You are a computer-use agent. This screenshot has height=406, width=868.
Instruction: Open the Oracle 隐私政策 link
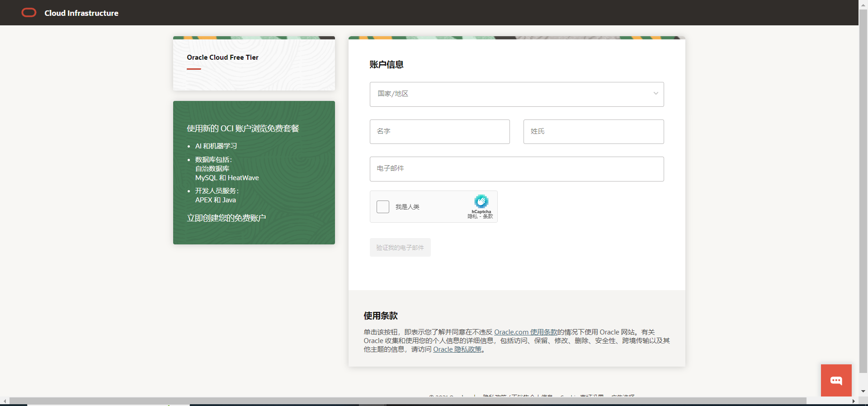(458, 349)
